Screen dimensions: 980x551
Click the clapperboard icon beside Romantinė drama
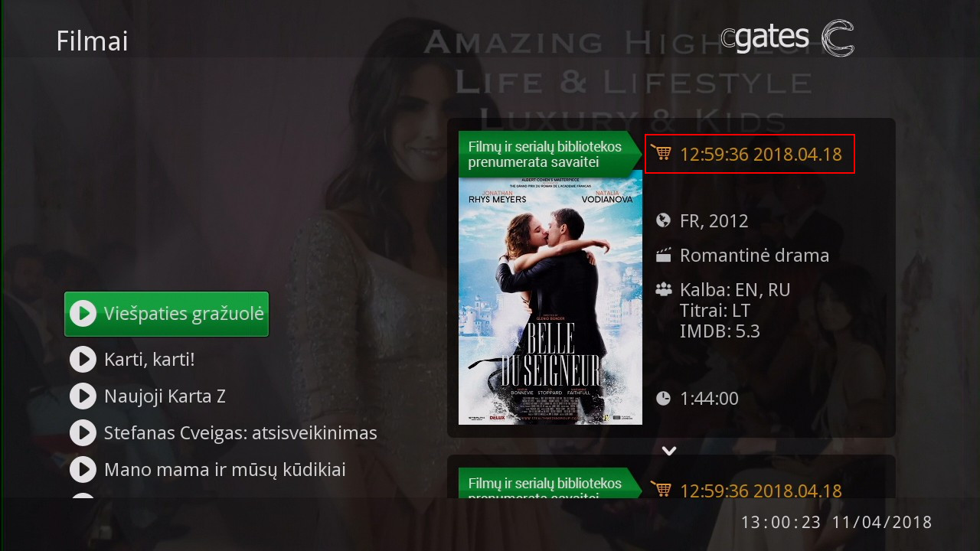[x=663, y=255]
